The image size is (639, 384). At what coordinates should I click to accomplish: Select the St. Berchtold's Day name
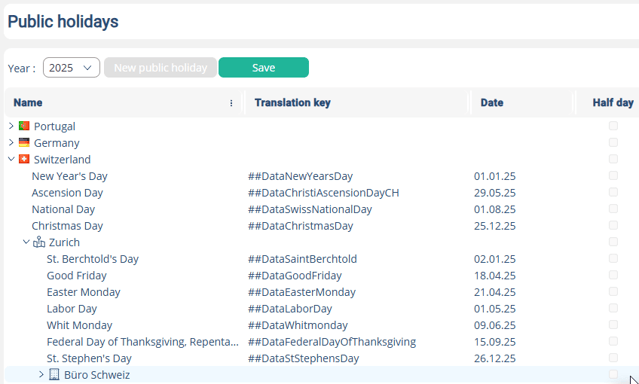(x=93, y=259)
